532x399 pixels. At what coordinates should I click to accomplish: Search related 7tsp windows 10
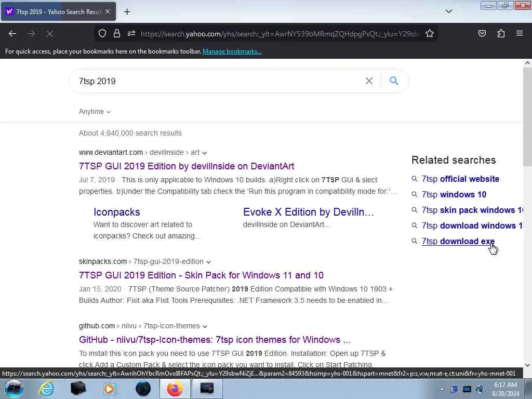[454, 194]
